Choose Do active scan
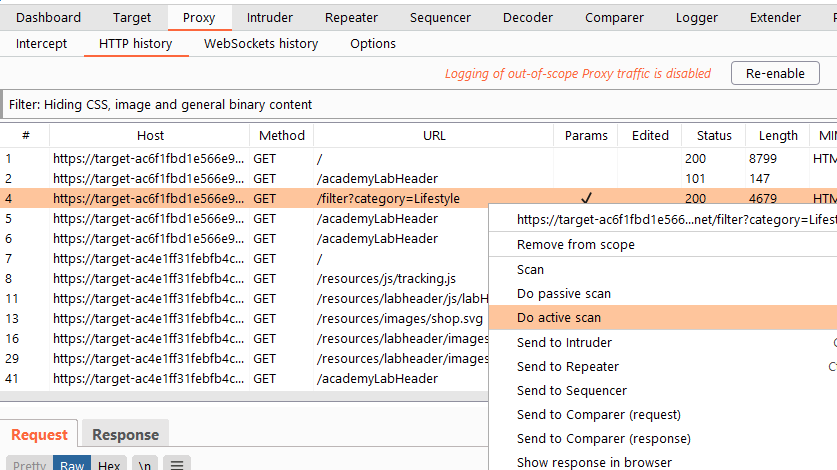 click(x=663, y=318)
